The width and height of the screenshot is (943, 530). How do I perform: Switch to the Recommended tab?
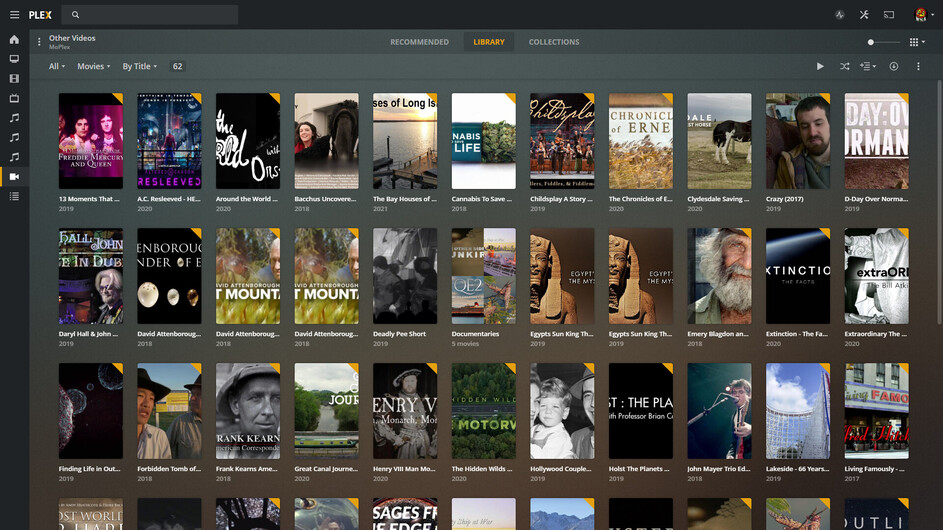(x=419, y=42)
